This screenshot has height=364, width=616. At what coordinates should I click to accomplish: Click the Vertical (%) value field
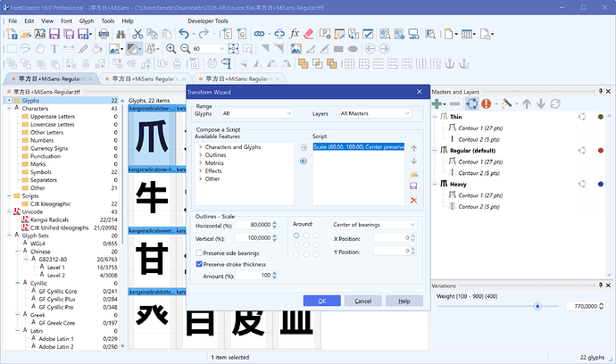point(253,238)
